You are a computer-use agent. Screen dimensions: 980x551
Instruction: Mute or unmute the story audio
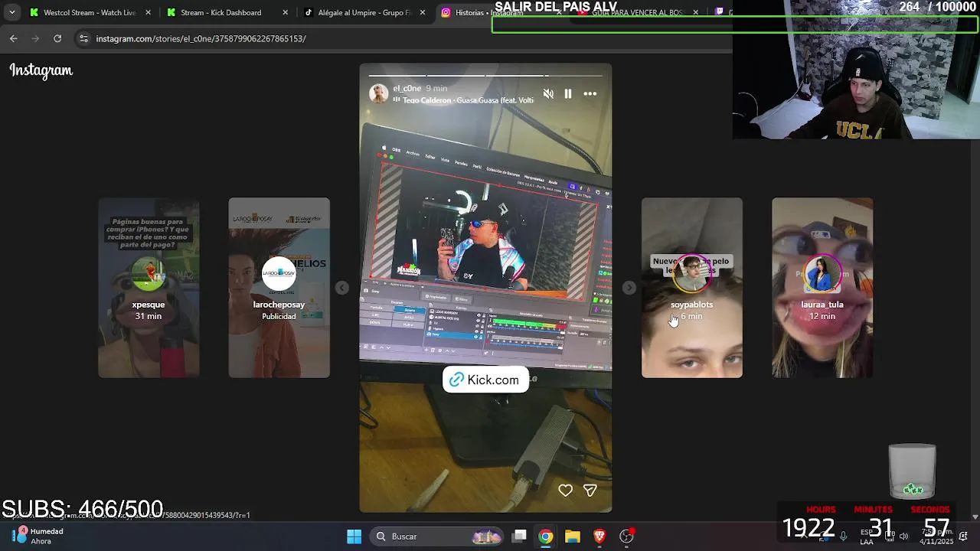[548, 93]
